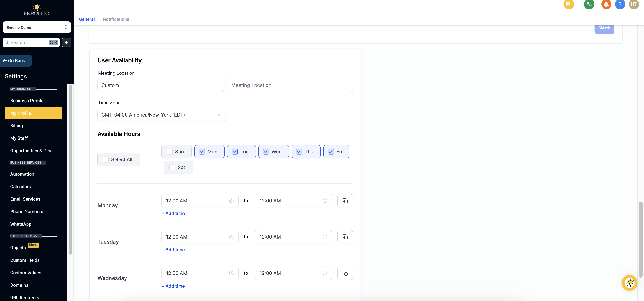Uncheck the Wed availability checkbox

click(x=266, y=152)
